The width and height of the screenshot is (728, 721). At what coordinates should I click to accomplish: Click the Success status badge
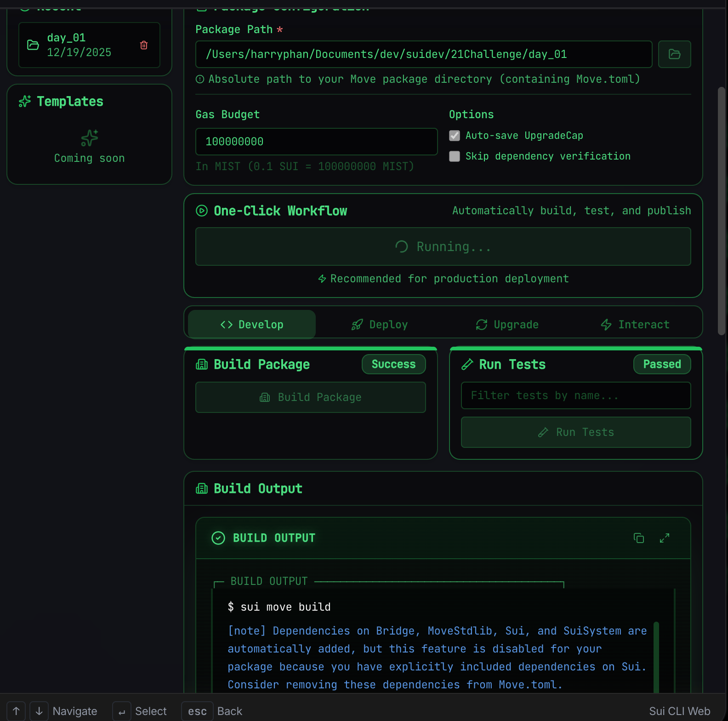(394, 364)
